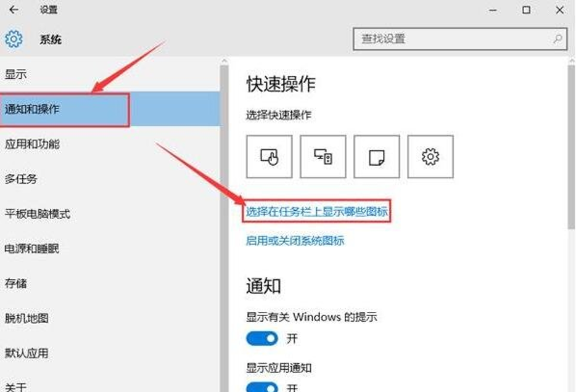Select the Note quick action tile
The image size is (576, 392).
click(377, 157)
